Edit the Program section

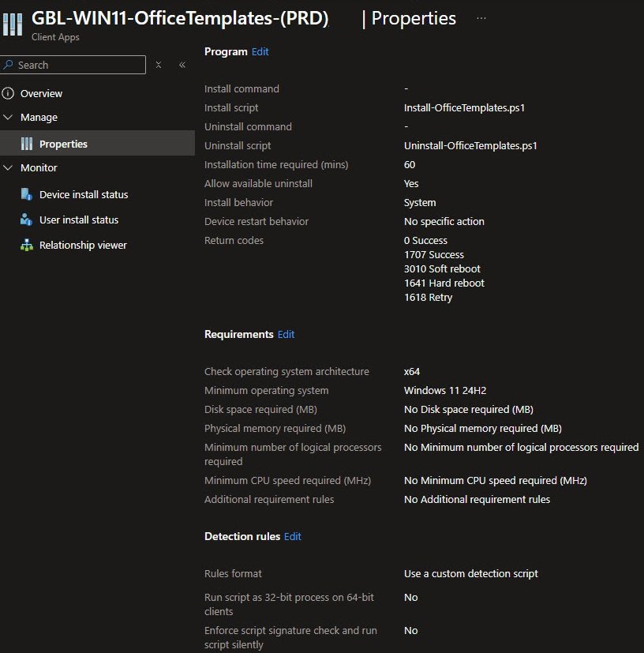[260, 51]
